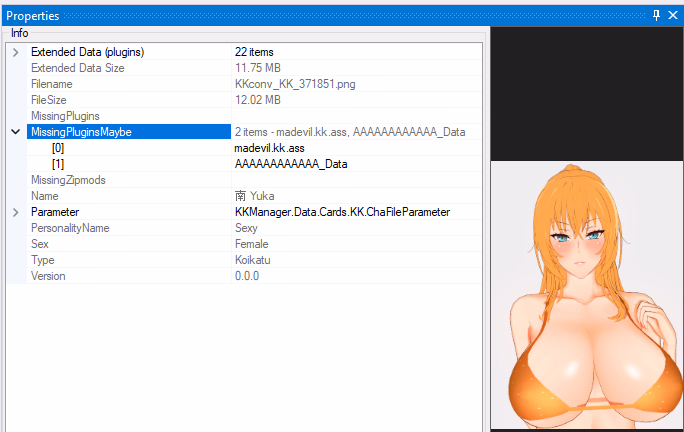Click the MissingPlugins property label
Image resolution: width=684 pixels, height=432 pixels.
pyautogui.click(x=65, y=116)
